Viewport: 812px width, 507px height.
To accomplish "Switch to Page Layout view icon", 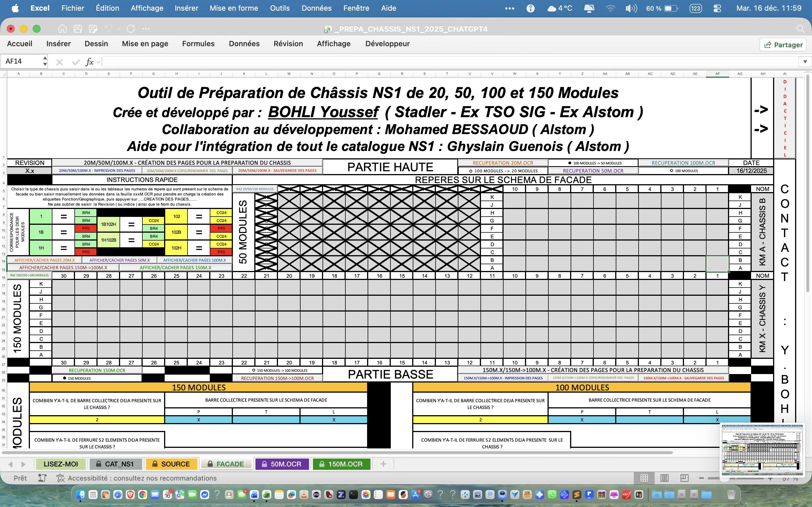I will [x=664, y=478].
